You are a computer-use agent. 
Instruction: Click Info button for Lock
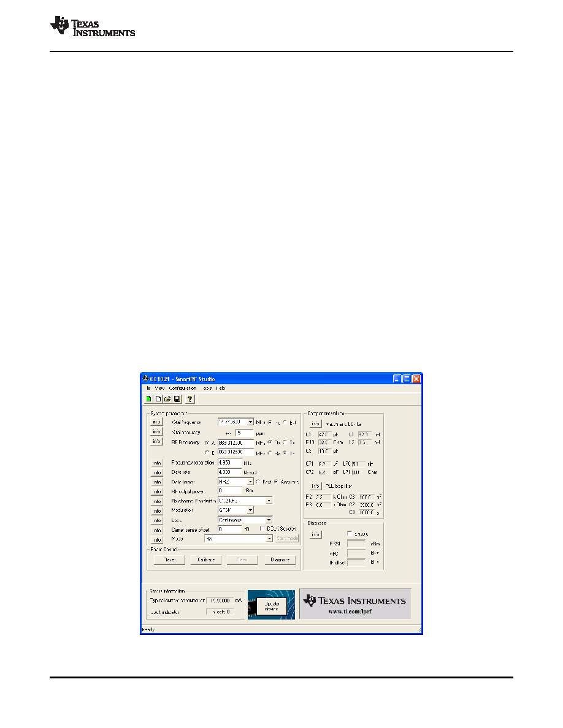tap(157, 520)
